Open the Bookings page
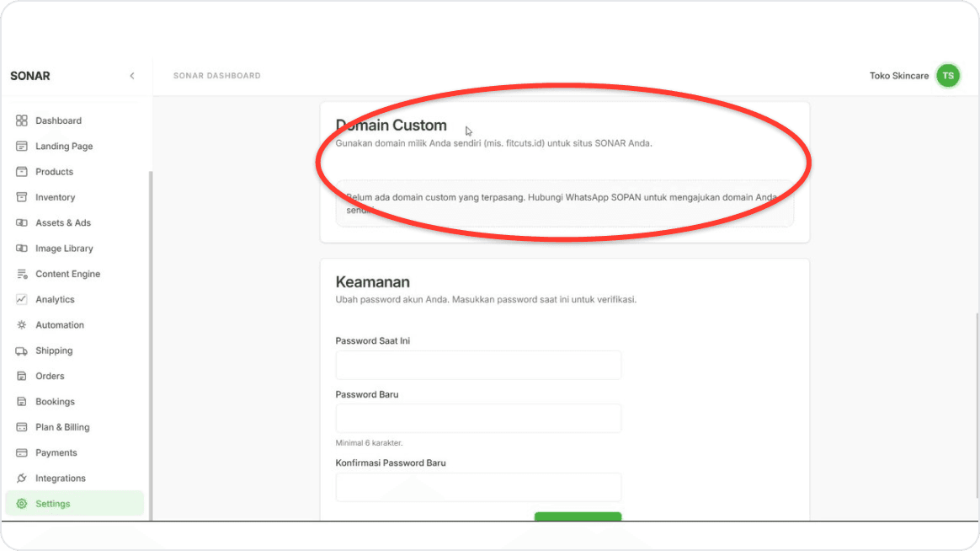The width and height of the screenshot is (980, 551). click(x=74, y=402)
